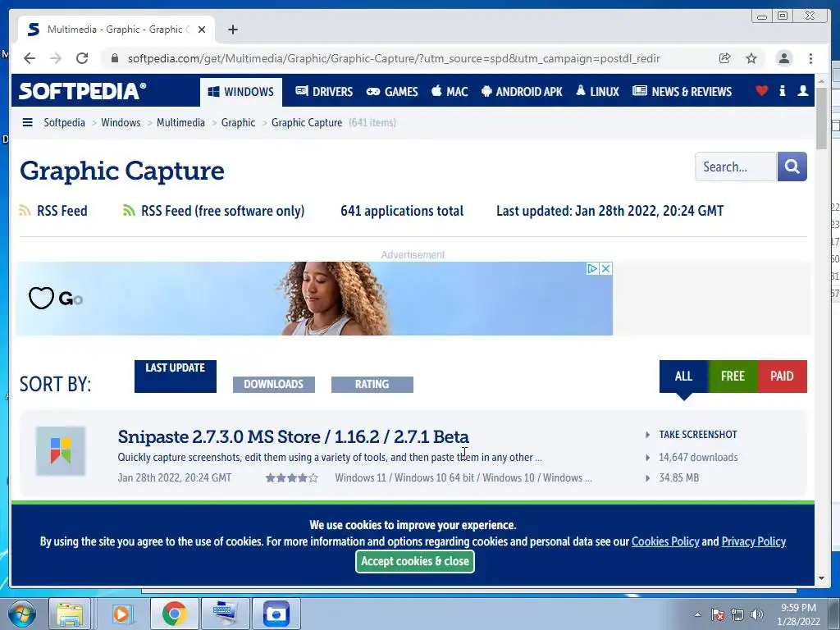
Task: Click Take Screenshot category link
Action: tap(697, 435)
